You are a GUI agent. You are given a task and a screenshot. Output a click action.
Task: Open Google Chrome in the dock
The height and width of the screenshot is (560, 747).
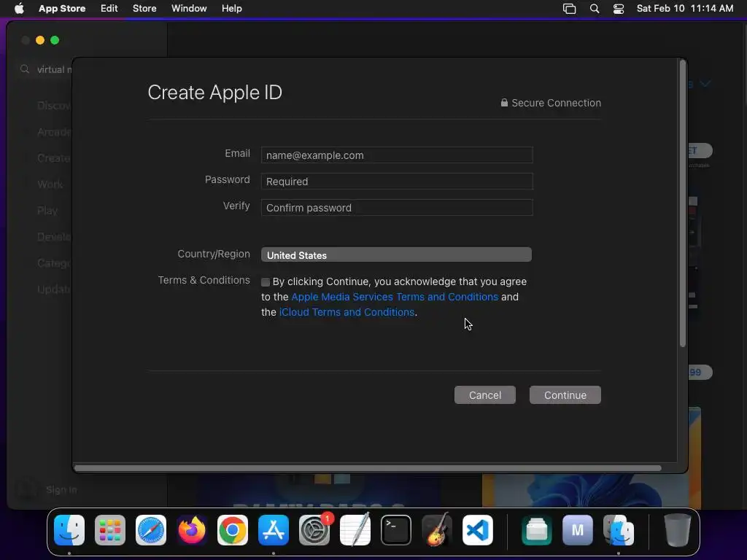click(x=233, y=530)
